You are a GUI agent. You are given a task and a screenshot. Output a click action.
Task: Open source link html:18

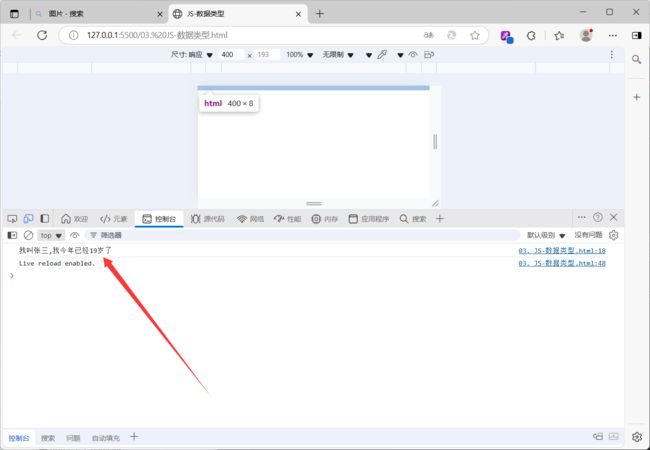(562, 251)
